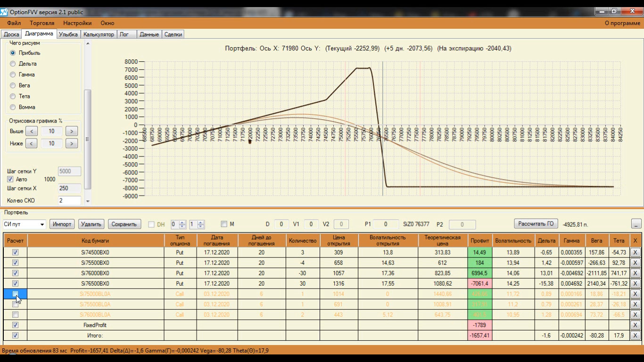Open the О программе menu item
This screenshot has width=644, height=362.
click(x=622, y=23)
